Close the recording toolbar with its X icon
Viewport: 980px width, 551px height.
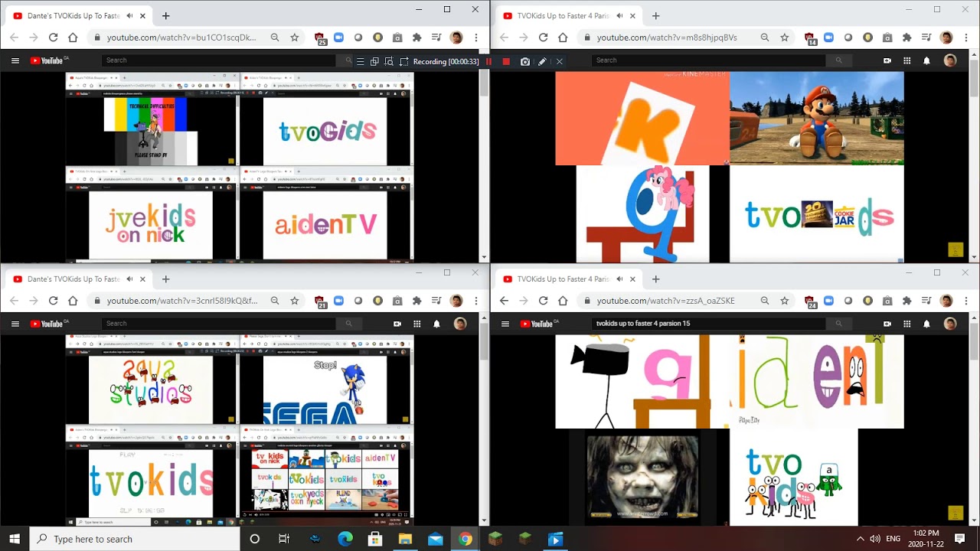point(559,61)
